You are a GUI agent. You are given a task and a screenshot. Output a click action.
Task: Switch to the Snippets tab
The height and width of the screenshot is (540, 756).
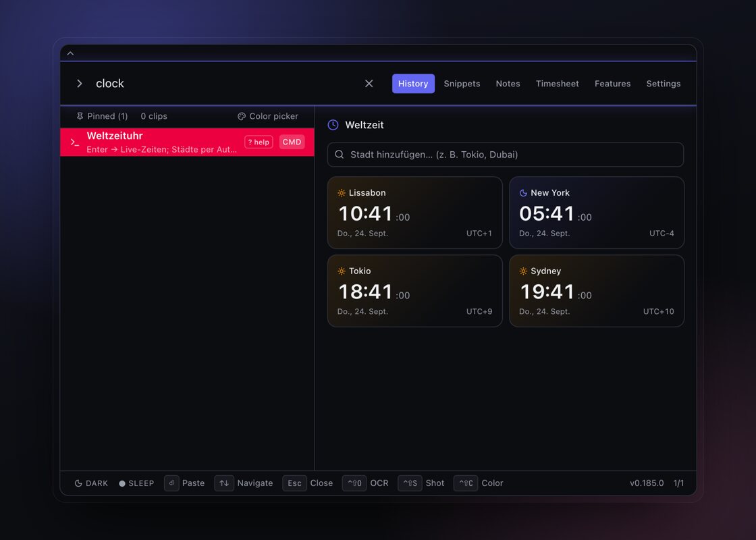tap(462, 84)
